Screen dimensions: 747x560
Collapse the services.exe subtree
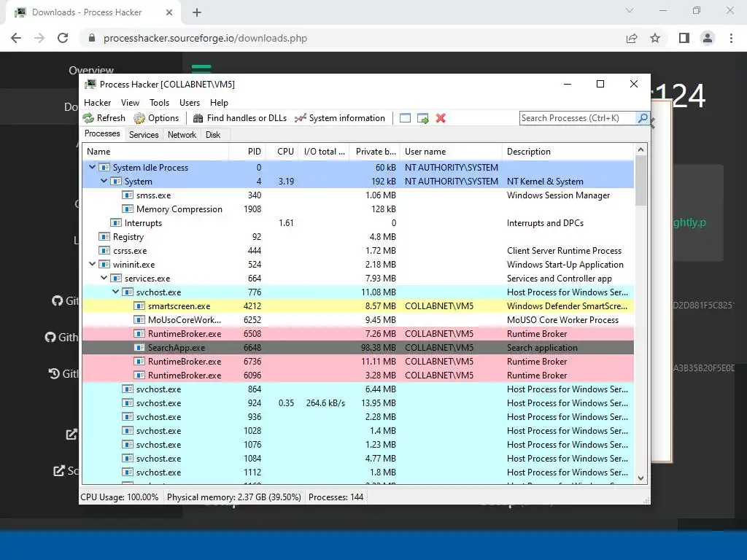click(x=104, y=278)
